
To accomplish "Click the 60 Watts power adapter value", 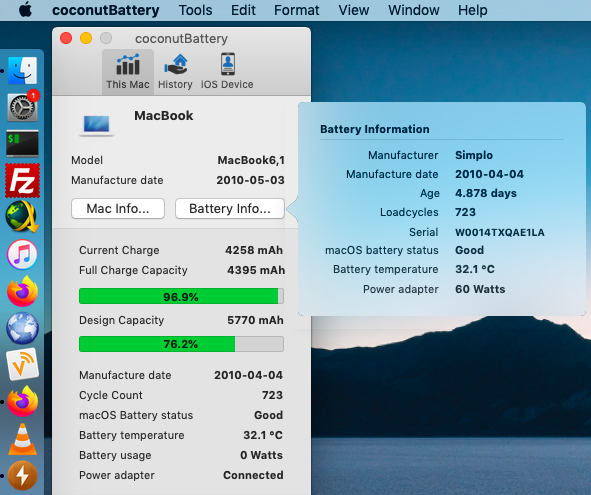I will coord(480,289).
